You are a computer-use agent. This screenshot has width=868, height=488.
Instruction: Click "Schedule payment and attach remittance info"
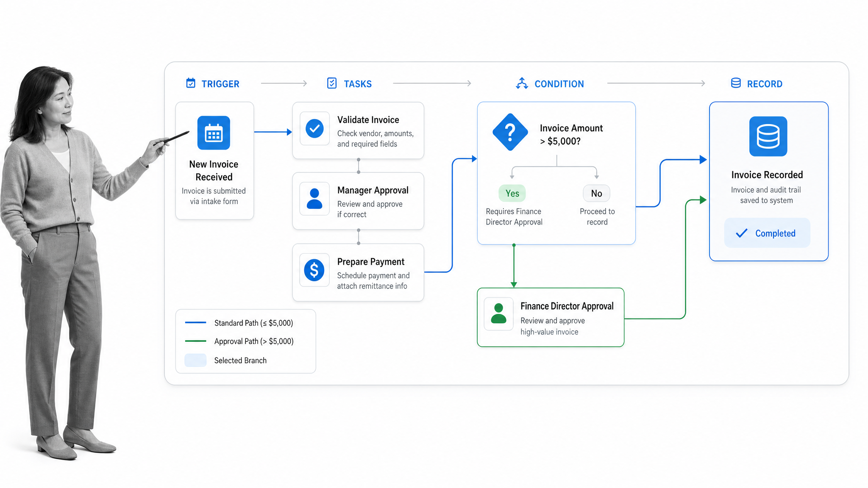(373, 280)
